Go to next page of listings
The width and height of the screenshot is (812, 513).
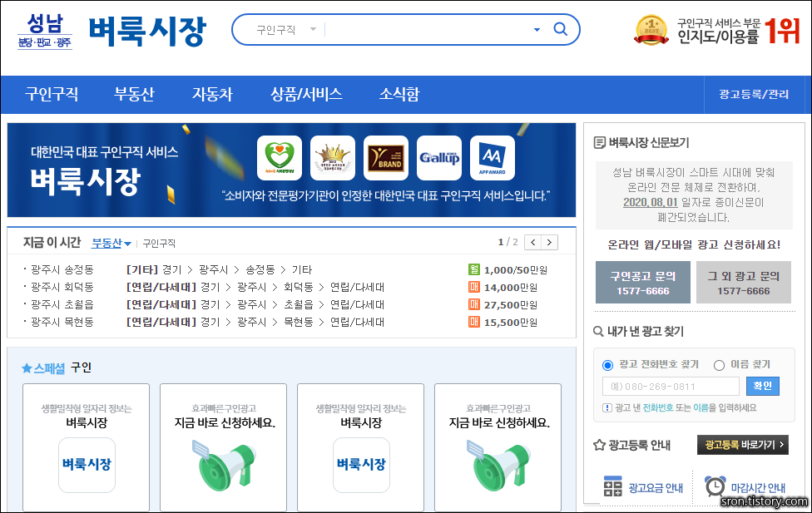pyautogui.click(x=549, y=242)
